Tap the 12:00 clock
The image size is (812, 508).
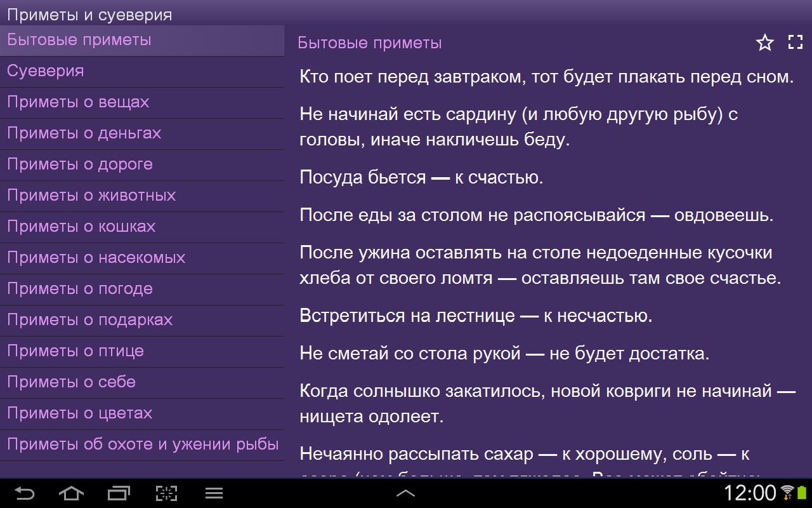[x=750, y=493]
